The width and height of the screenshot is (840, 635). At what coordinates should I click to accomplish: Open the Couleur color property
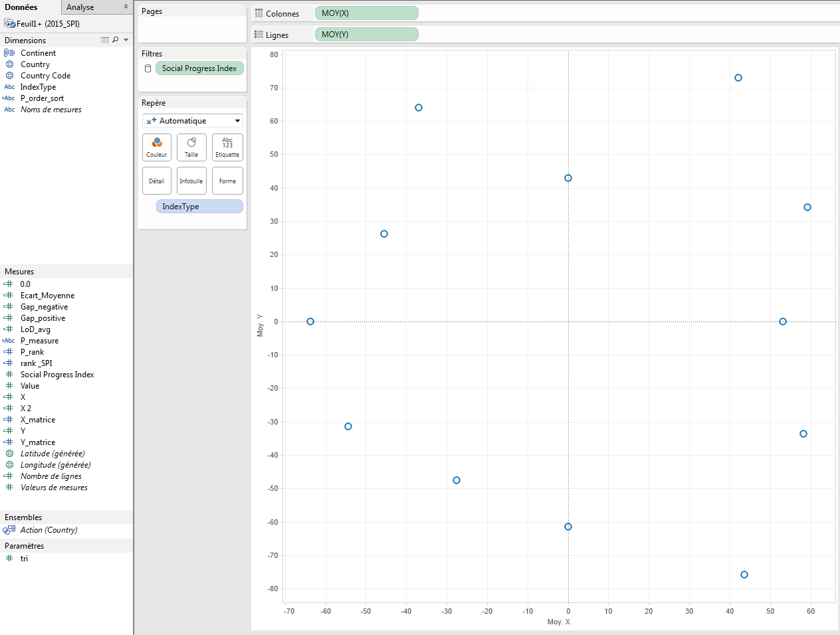click(157, 147)
